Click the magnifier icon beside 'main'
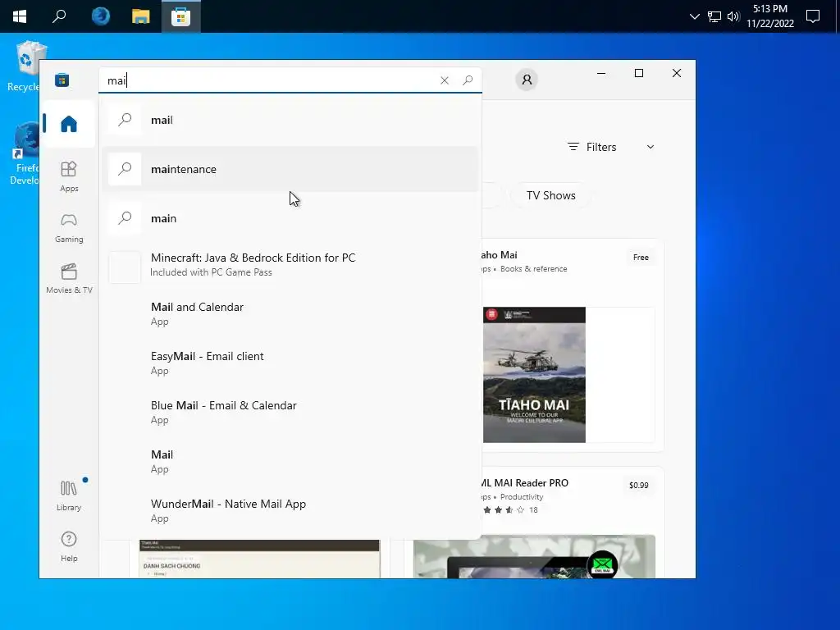840x630 pixels. [x=125, y=218]
